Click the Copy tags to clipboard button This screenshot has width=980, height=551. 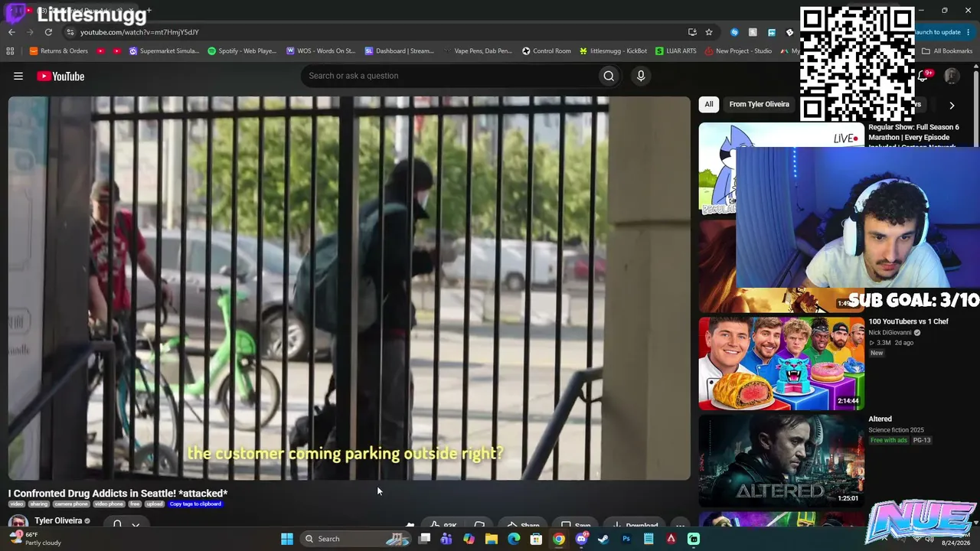(x=195, y=504)
